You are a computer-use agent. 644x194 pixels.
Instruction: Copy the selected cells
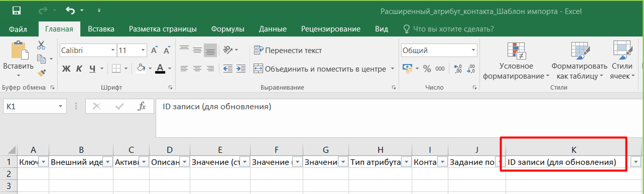(x=41, y=59)
